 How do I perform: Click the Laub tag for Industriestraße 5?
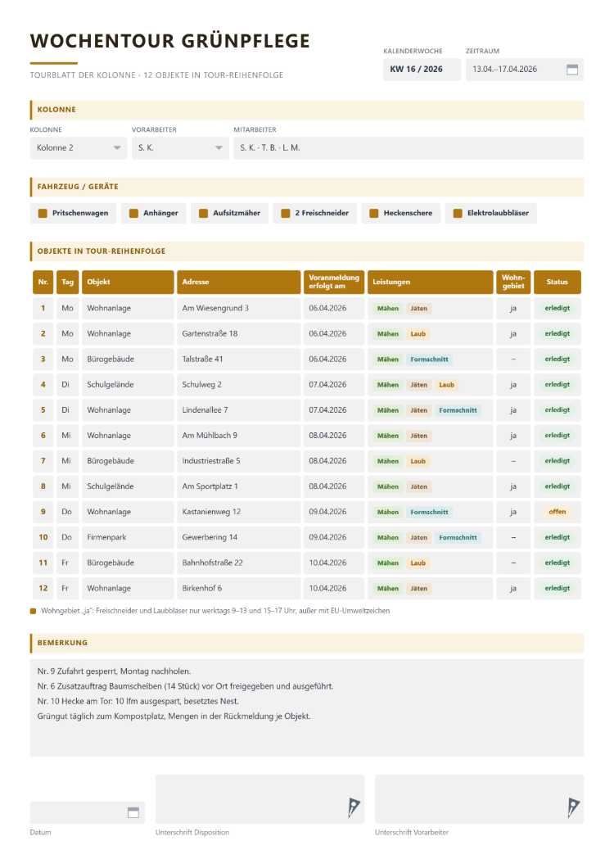coord(418,461)
